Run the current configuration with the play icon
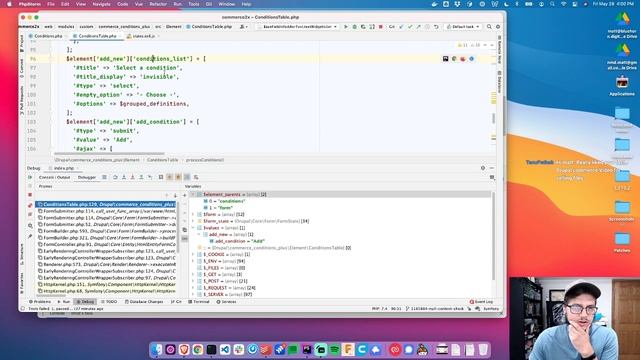 (346, 27)
